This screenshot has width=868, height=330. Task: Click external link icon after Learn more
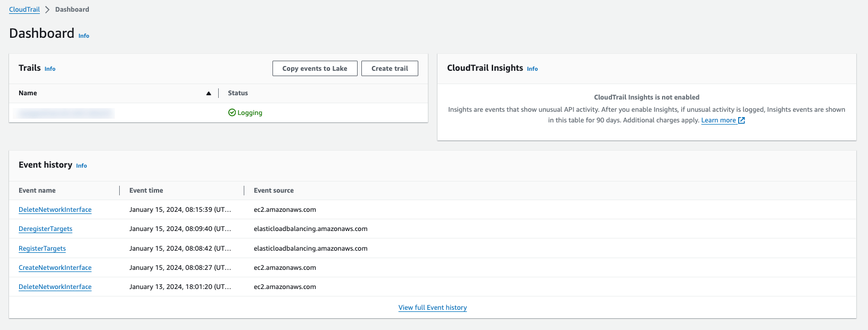point(741,120)
